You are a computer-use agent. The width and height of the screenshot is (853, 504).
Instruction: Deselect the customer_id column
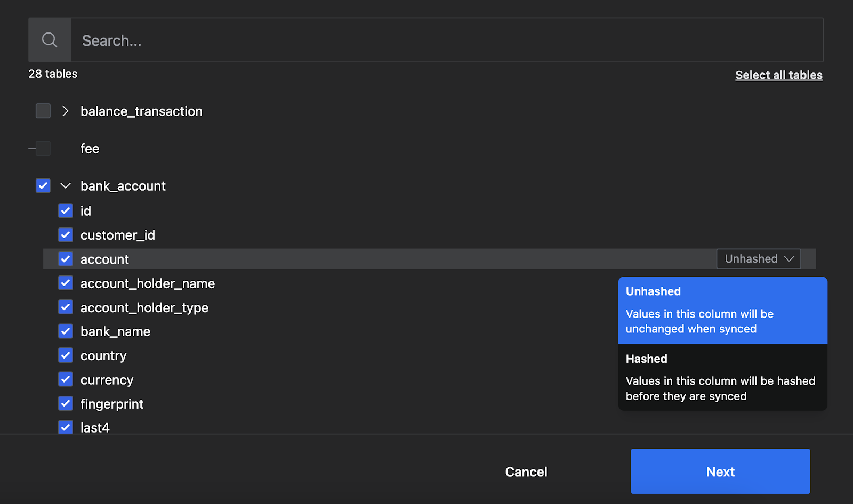66,234
